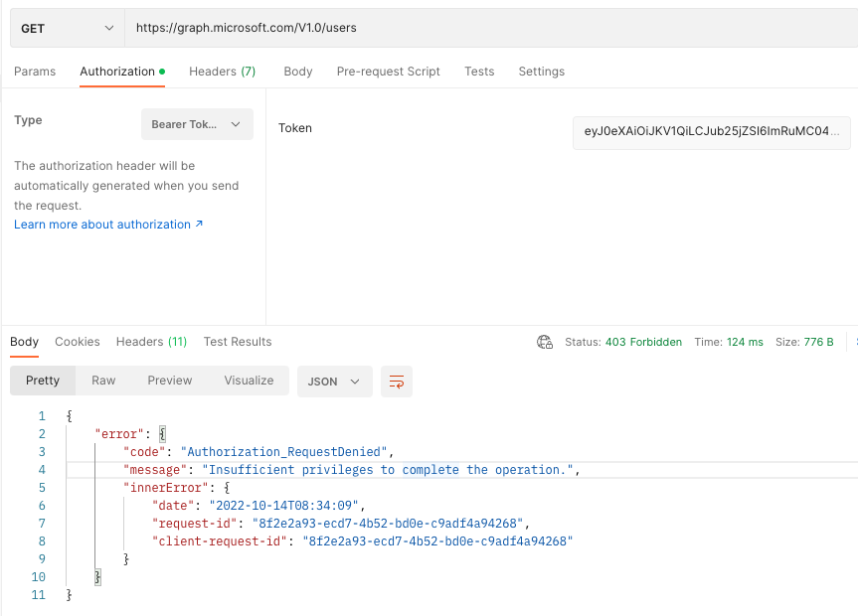Click the 776 B response size
The height and width of the screenshot is (616, 858).
tap(818, 343)
